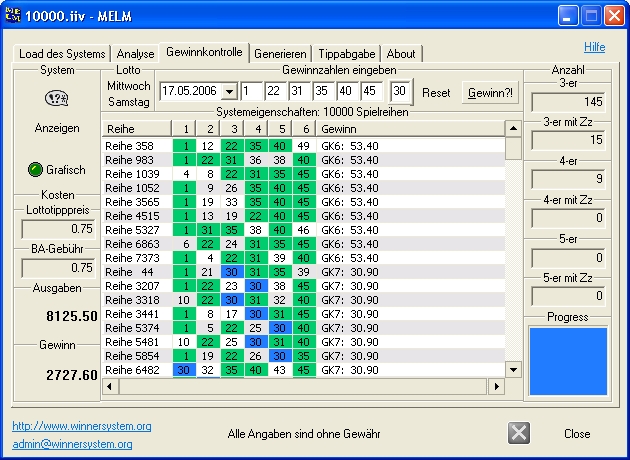Go to the Tippabgabe tab
The height and width of the screenshot is (460, 630).
347,54
